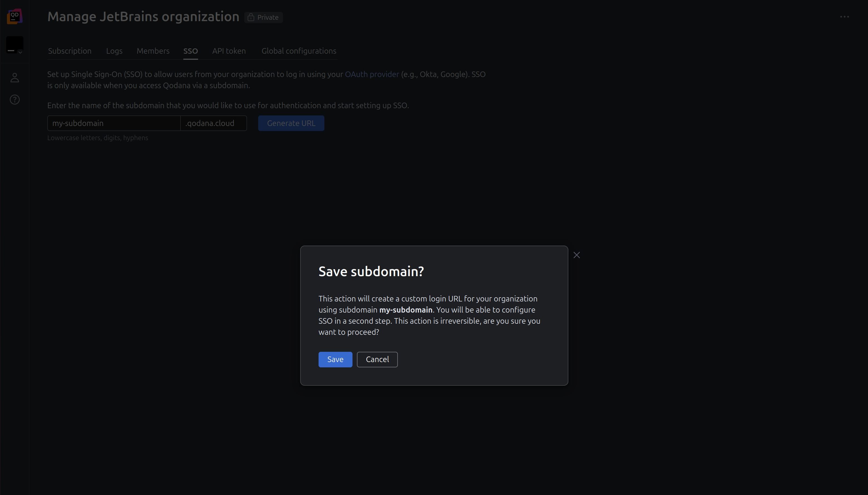The width and height of the screenshot is (868, 495).
Task: Follow the OAuth provider link
Action: 372,74
